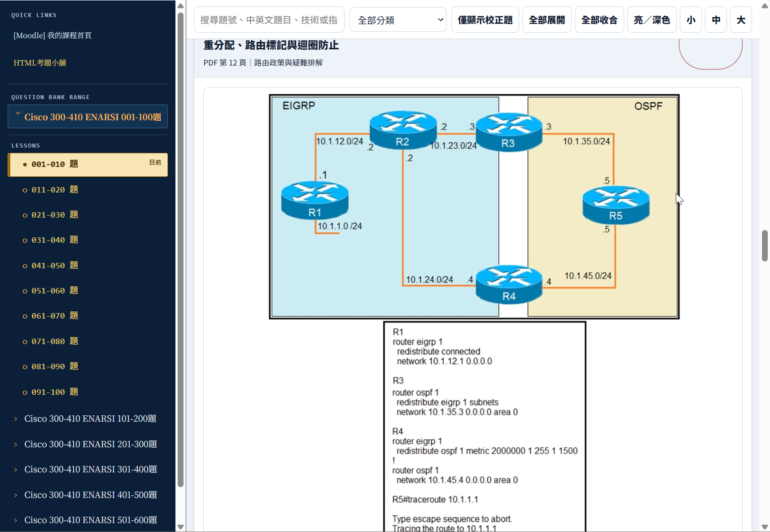Image resolution: width=770 pixels, height=532 pixels.
Task: Set font size to 大
Action: point(741,20)
